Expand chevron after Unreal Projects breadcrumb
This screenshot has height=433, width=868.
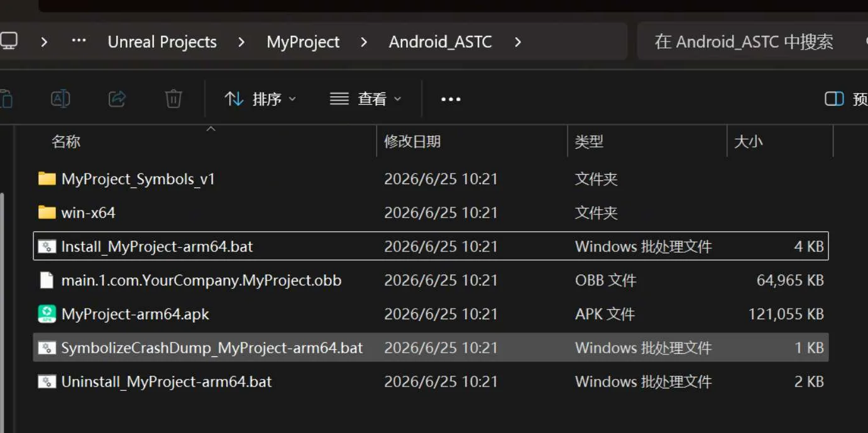tap(241, 42)
